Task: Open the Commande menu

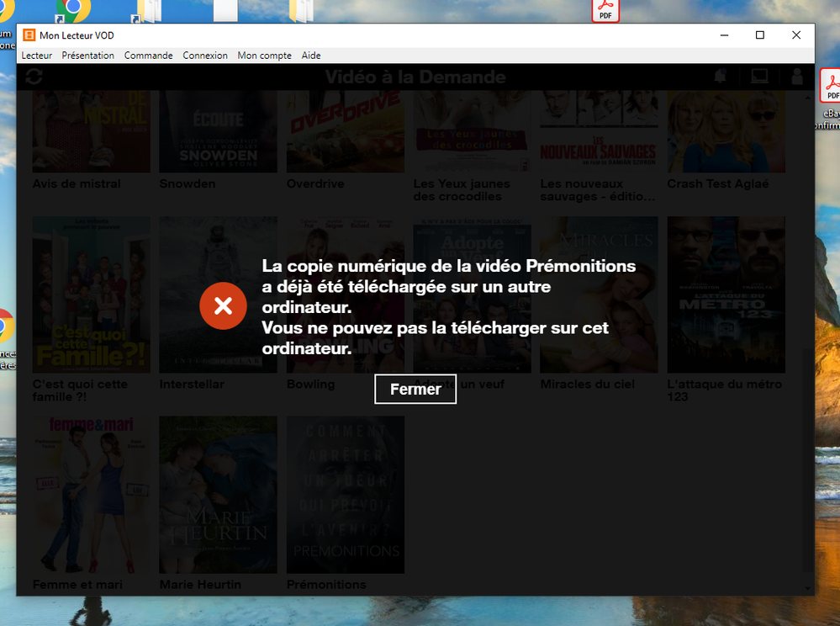Action: (148, 56)
